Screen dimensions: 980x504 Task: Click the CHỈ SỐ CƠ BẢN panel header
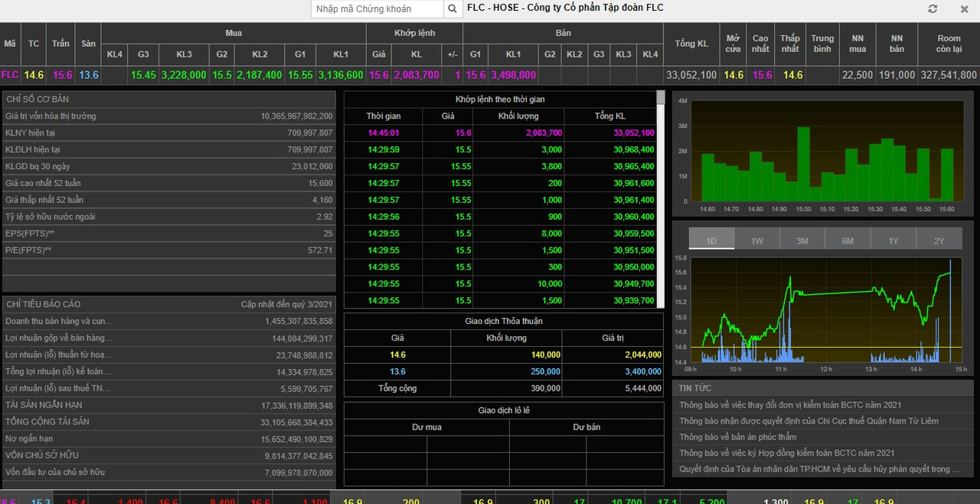168,99
